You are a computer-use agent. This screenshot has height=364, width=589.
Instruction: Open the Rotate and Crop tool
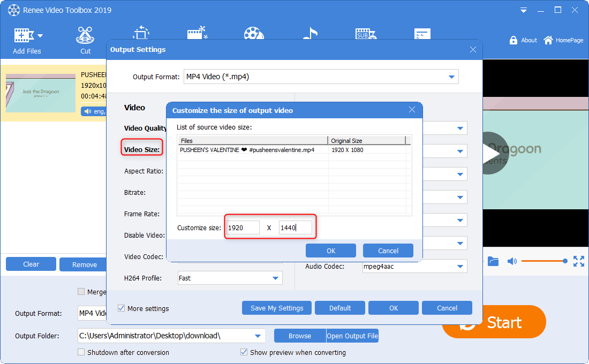(140, 33)
